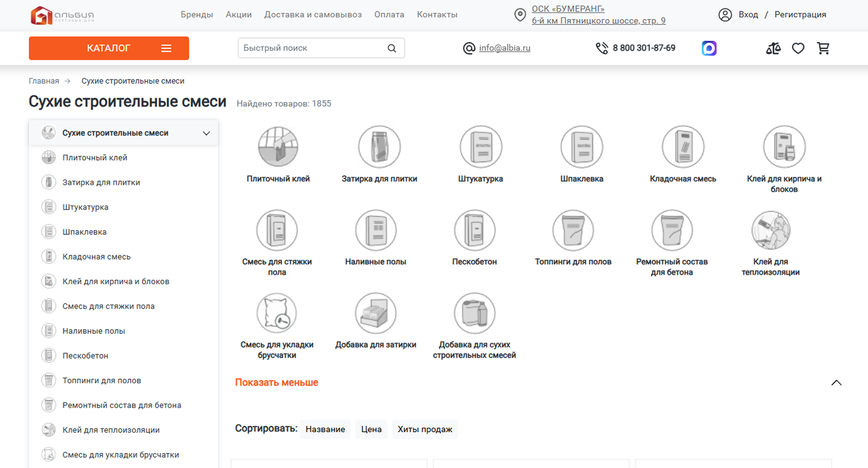Open Наливные полы category tile icon
The height and width of the screenshot is (468, 868).
376,230
